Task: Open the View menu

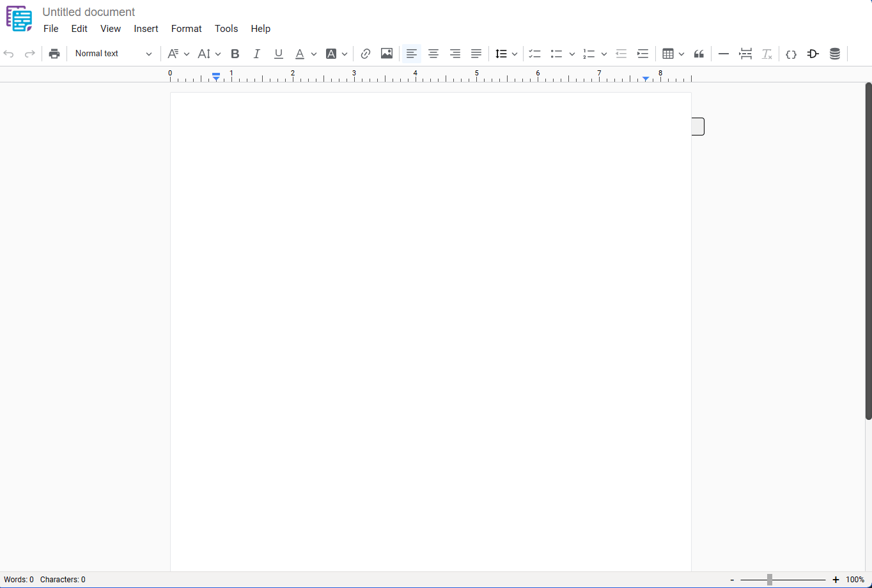Action: pyautogui.click(x=111, y=29)
